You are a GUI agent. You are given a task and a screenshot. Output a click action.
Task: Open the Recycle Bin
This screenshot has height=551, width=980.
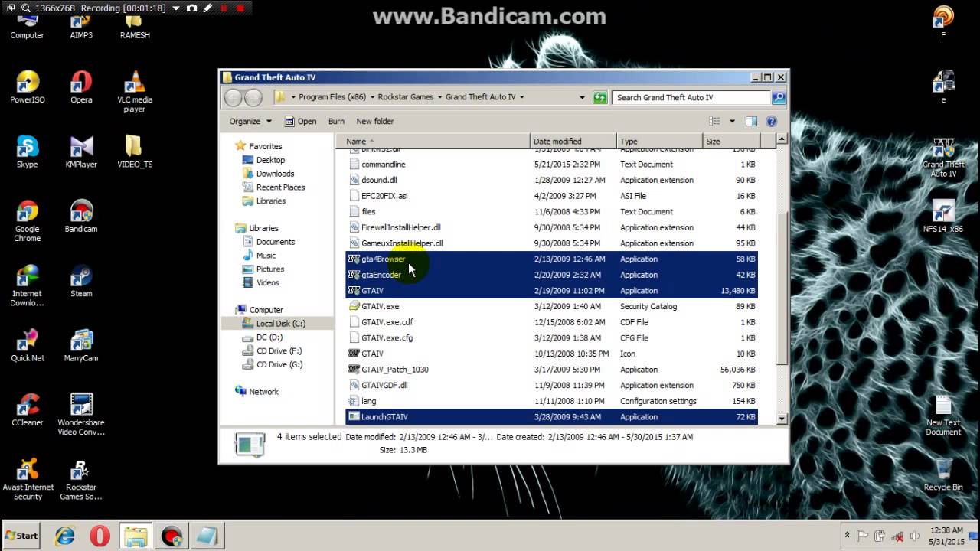(943, 474)
